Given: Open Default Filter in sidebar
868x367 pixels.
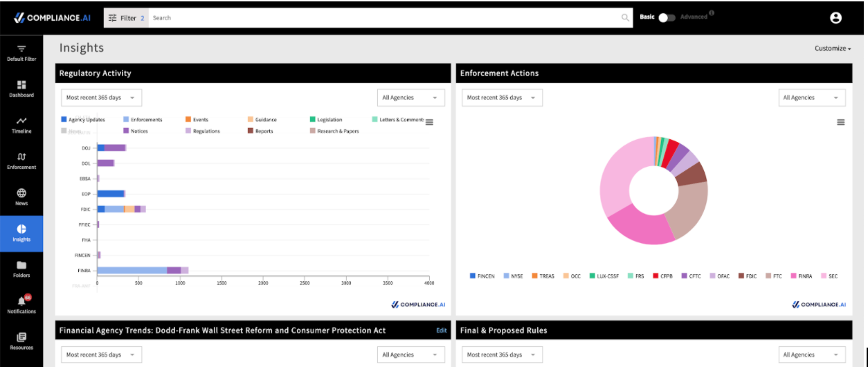Looking at the screenshot, I should click(x=21, y=53).
